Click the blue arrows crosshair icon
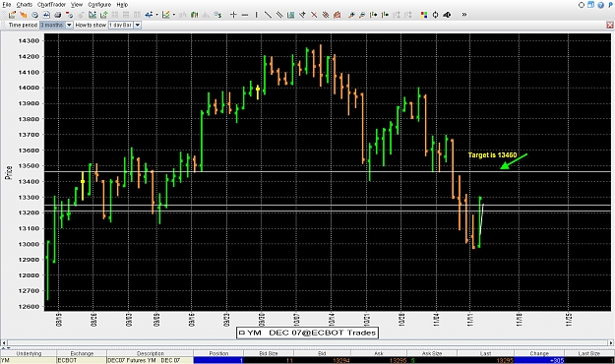This screenshot has height=364, width=615. pyautogui.click(x=149, y=15)
